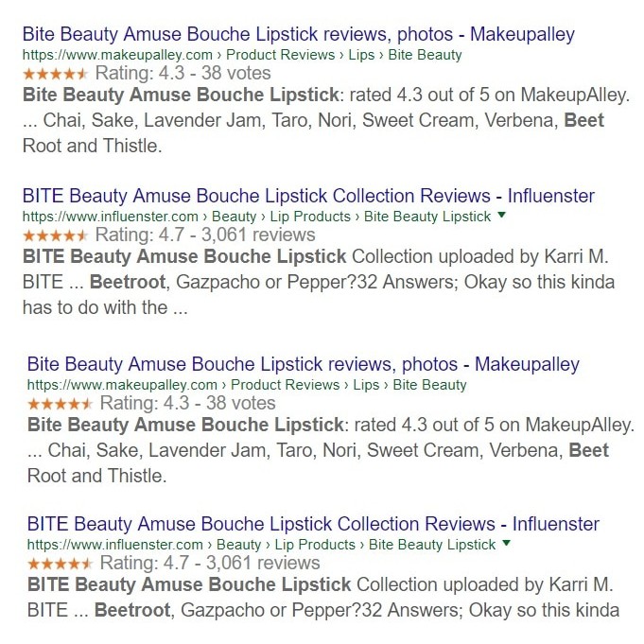Open the lower Makeupalley reviews, photos title link

303,364
